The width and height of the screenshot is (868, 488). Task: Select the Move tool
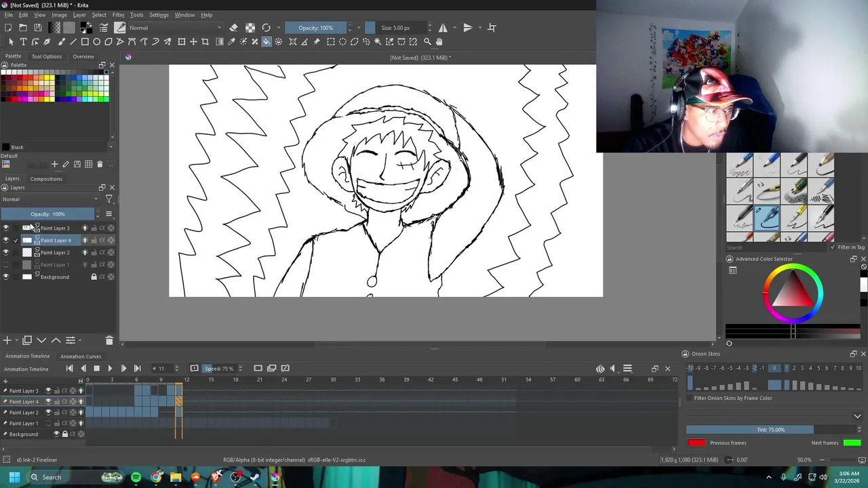[x=193, y=42]
